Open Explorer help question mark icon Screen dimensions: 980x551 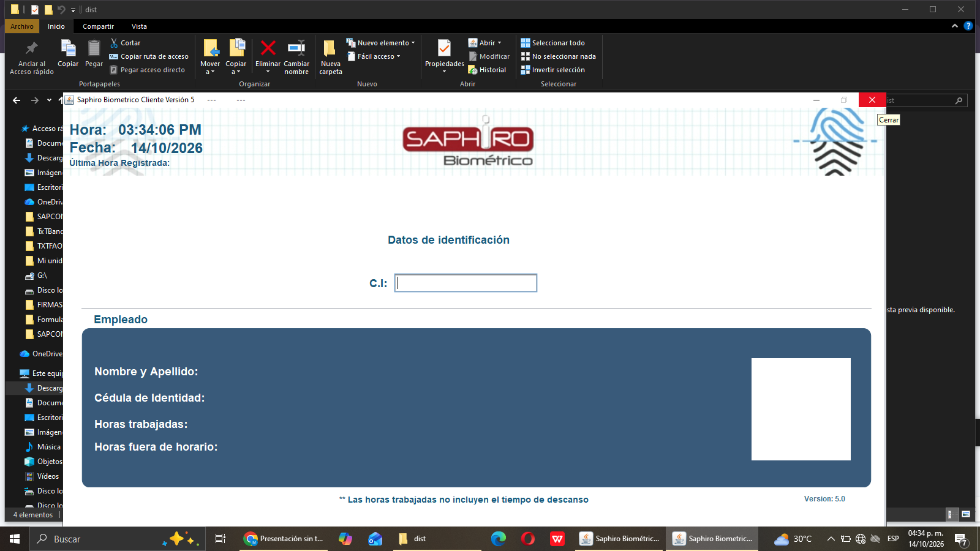coord(968,26)
